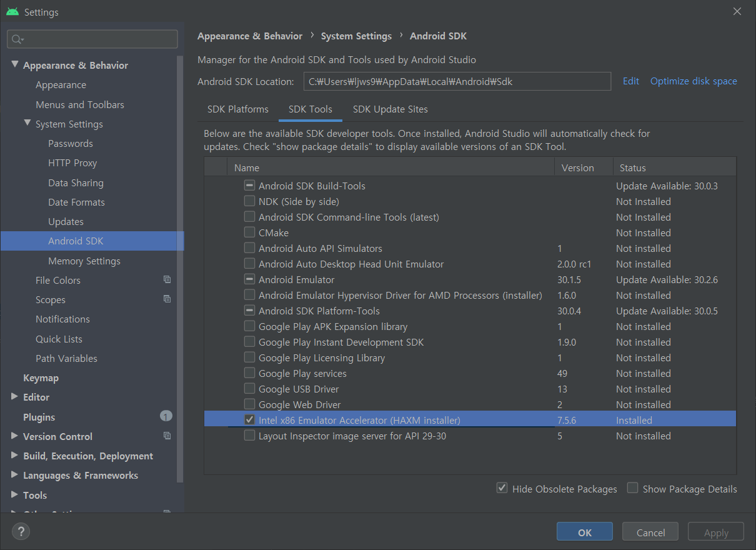756x550 pixels.
Task: Toggle Android SDK Platform-Tools checkbox
Action: [x=249, y=311]
